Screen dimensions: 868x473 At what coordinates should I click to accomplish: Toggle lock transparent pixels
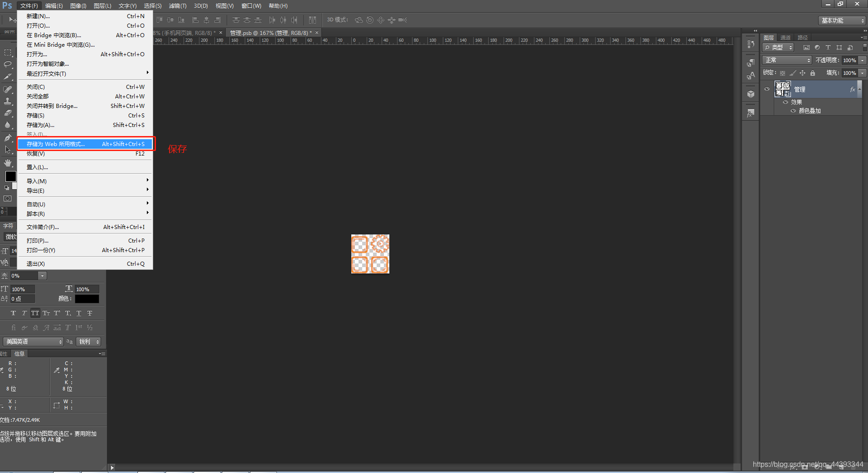tap(782, 73)
